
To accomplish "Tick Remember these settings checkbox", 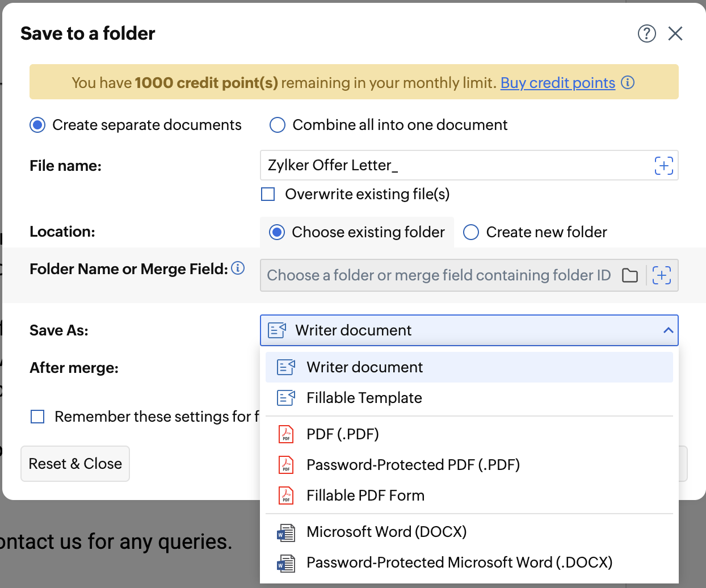I will coord(37,417).
